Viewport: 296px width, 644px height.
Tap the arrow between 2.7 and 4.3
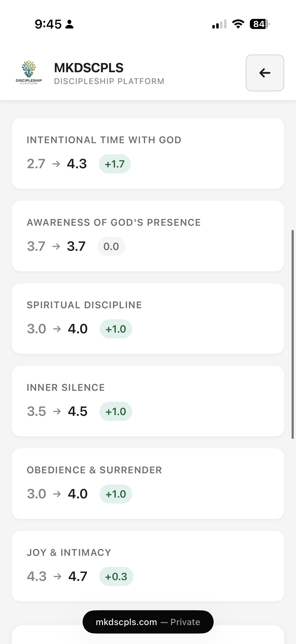tap(56, 164)
